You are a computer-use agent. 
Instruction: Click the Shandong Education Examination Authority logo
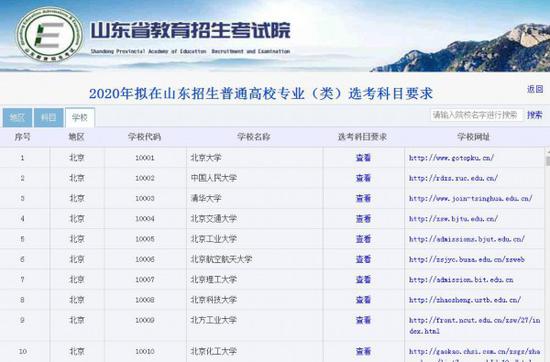(49, 34)
